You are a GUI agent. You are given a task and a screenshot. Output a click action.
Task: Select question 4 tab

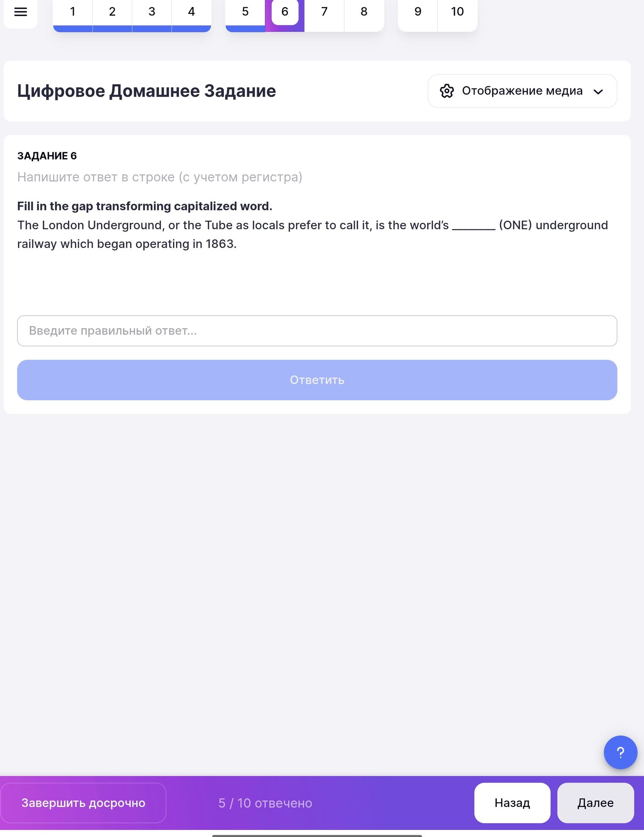coord(191,13)
